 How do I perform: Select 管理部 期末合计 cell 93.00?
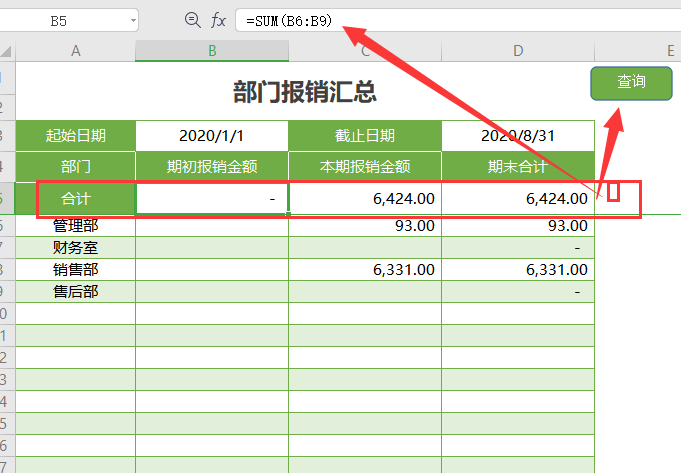[x=518, y=226]
